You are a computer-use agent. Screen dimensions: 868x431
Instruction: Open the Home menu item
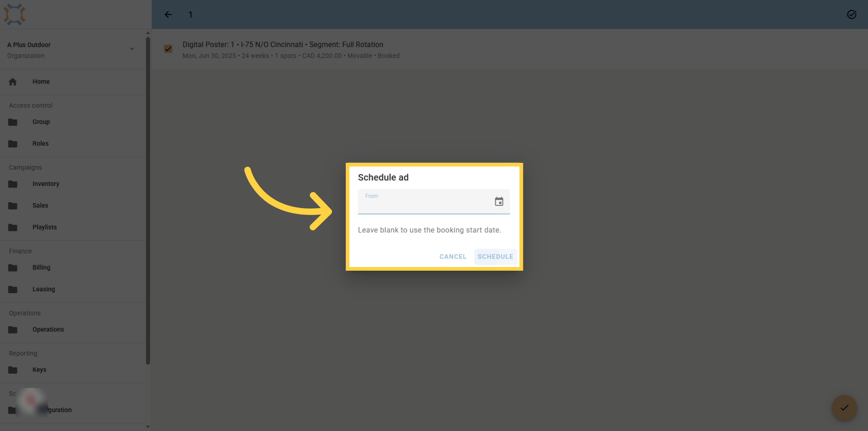[x=72, y=82]
